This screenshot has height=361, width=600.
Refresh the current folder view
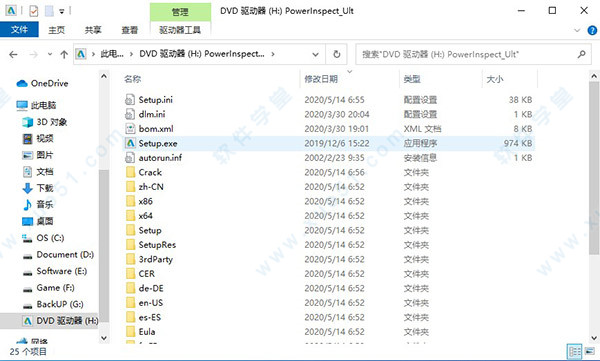tap(336, 54)
